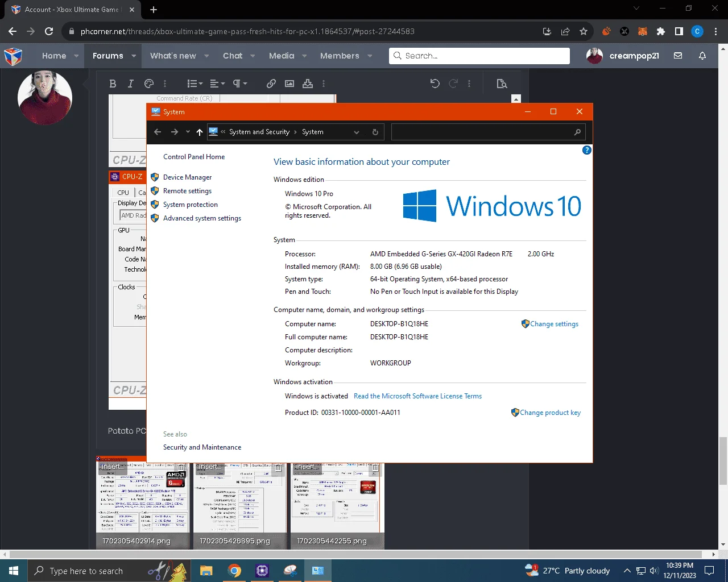Open the Windows Start menu
This screenshot has width=728, height=582.
(14, 571)
